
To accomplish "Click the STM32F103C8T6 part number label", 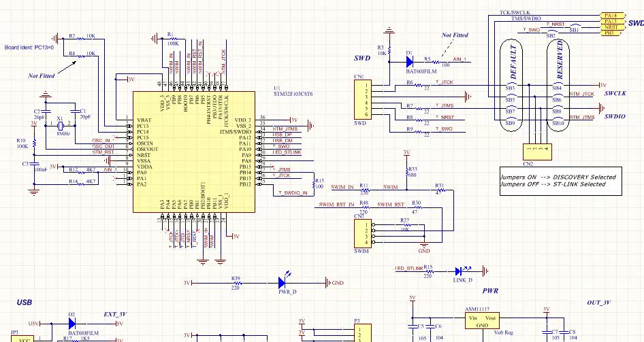I will click(x=293, y=94).
